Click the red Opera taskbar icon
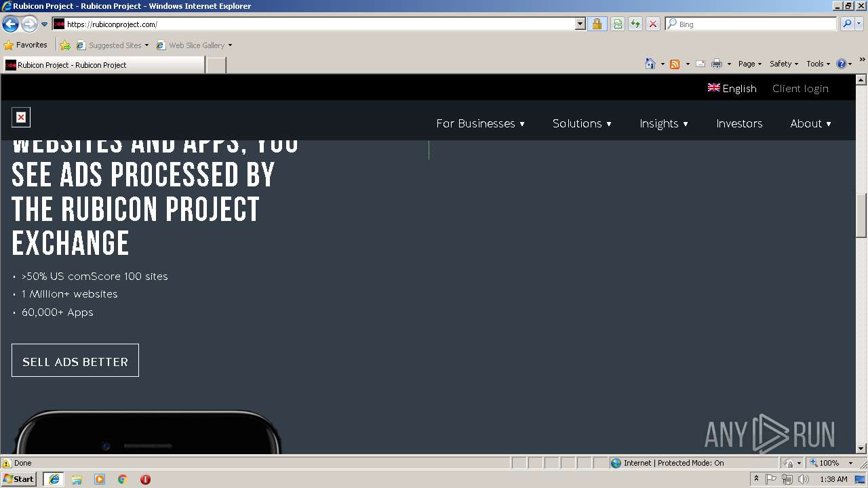 145,479
